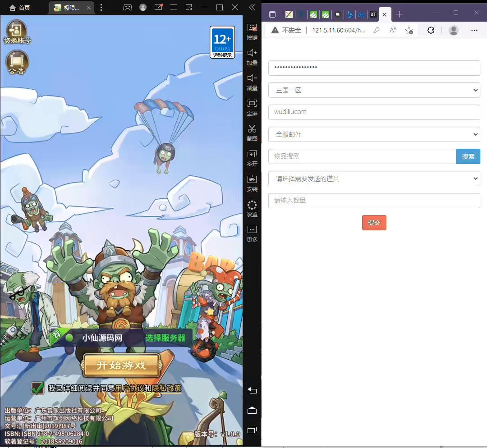Take a screenshot with 截图 scissors icon

coord(252,133)
